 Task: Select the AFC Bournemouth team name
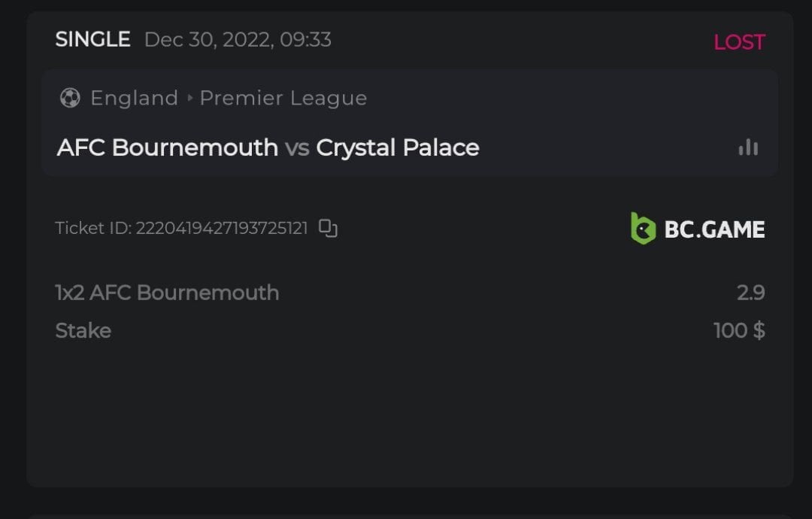(x=168, y=147)
